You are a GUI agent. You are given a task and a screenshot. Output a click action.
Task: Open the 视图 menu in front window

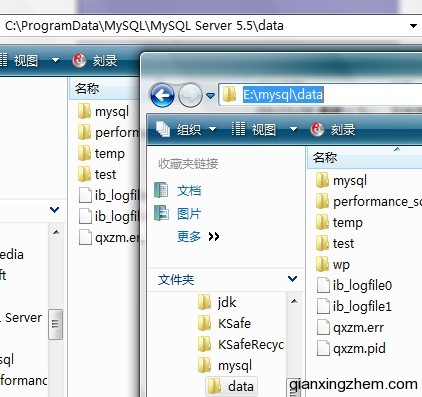point(264,129)
